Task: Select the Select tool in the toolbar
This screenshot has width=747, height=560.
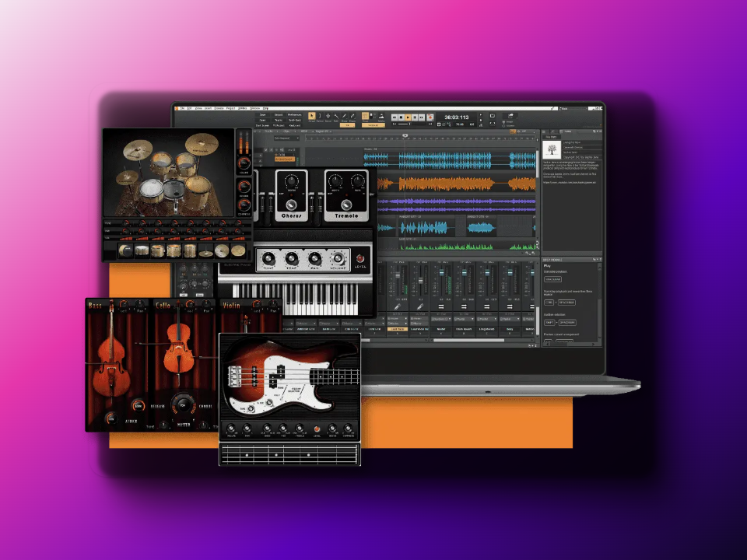Action: [x=320, y=116]
